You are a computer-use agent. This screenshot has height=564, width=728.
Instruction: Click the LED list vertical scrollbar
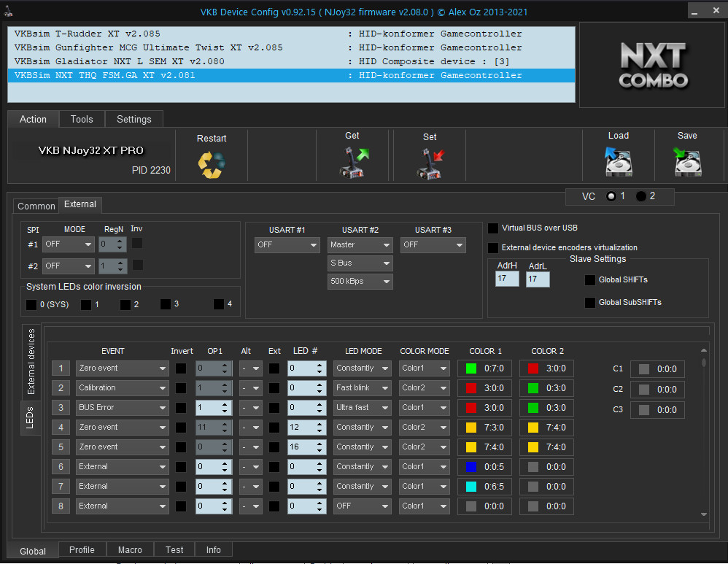pyautogui.click(x=704, y=433)
